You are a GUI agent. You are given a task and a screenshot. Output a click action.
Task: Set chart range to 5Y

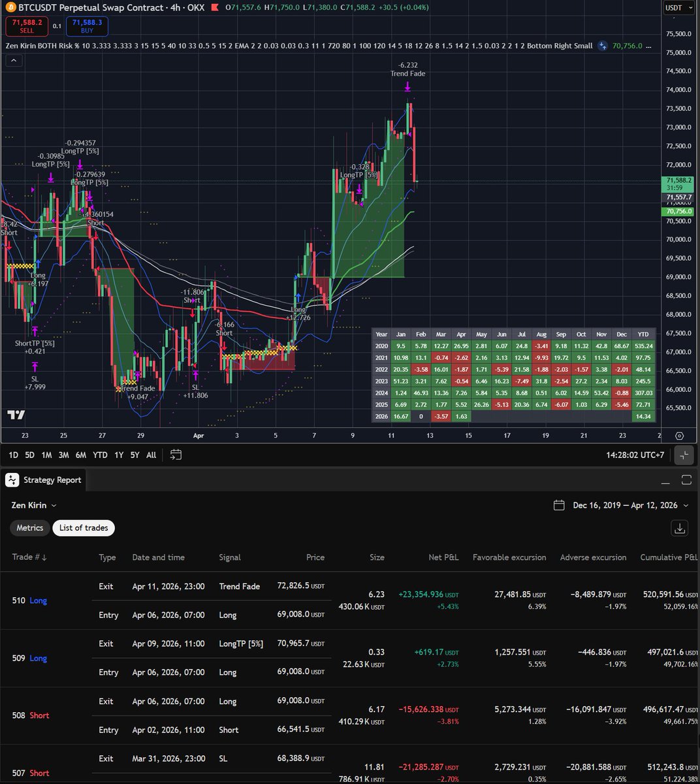click(x=135, y=455)
